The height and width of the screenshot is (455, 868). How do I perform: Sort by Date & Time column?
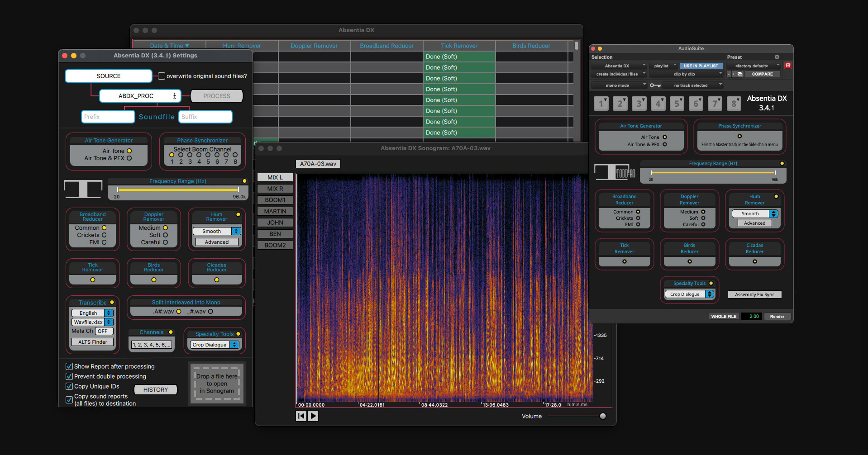tap(170, 46)
